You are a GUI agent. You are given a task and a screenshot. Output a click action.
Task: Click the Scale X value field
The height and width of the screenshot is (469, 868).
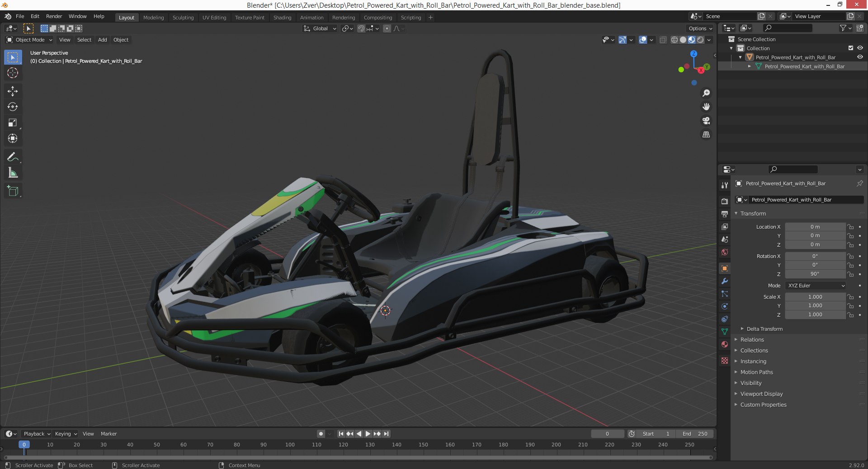(815, 297)
